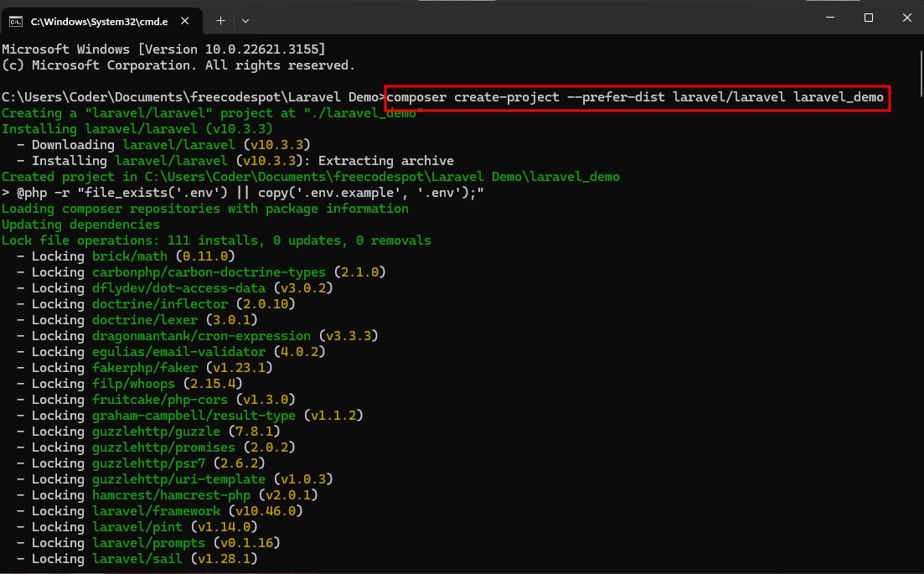Click the guzzlehttp/guzzle package line
This screenshot has width=924, height=574.
click(148, 432)
